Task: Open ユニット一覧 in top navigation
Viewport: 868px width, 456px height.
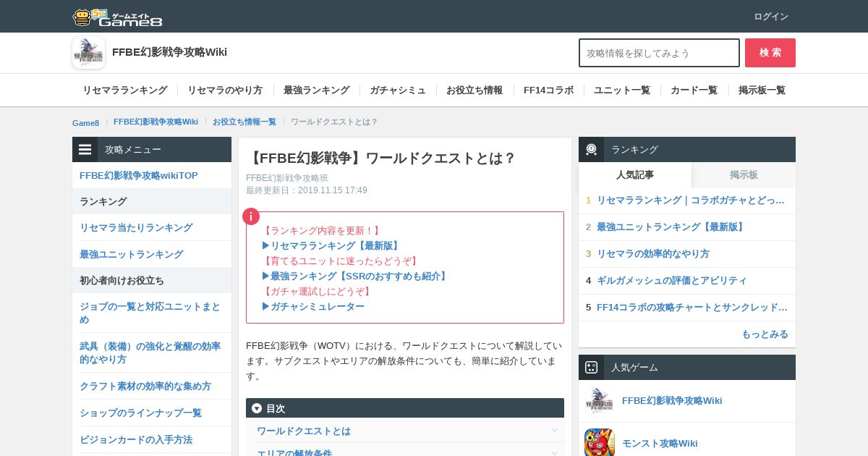Action: pos(622,90)
